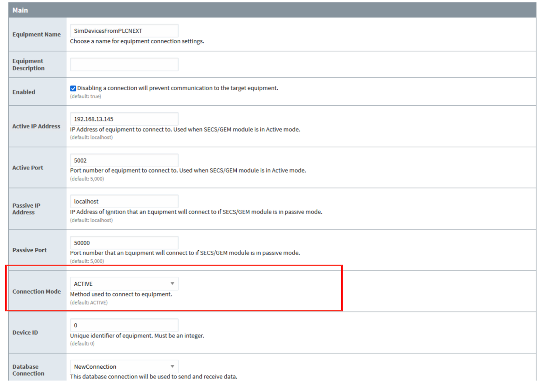Click the Main section header

click(272, 10)
